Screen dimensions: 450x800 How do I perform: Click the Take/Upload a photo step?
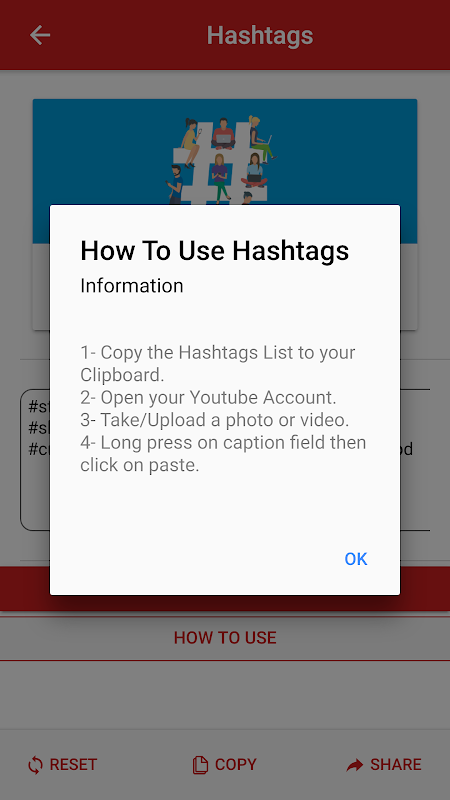215,419
